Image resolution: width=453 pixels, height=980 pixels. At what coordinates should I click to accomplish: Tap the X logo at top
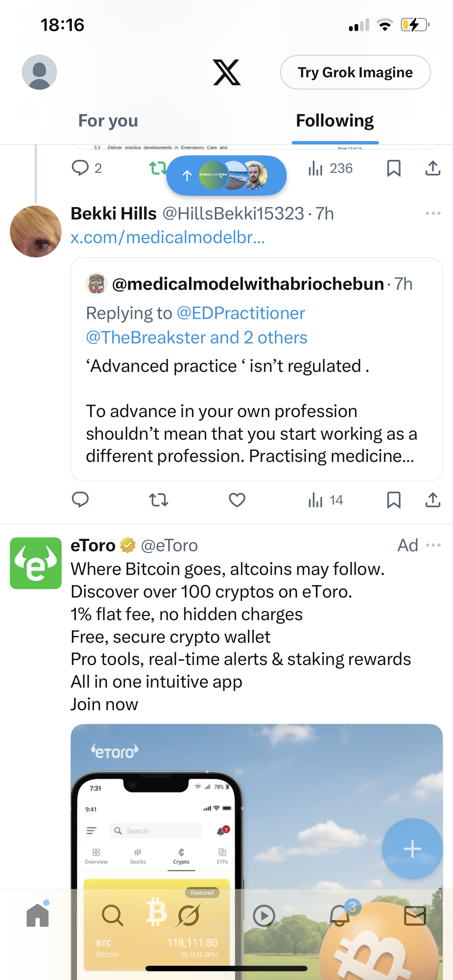point(226,72)
